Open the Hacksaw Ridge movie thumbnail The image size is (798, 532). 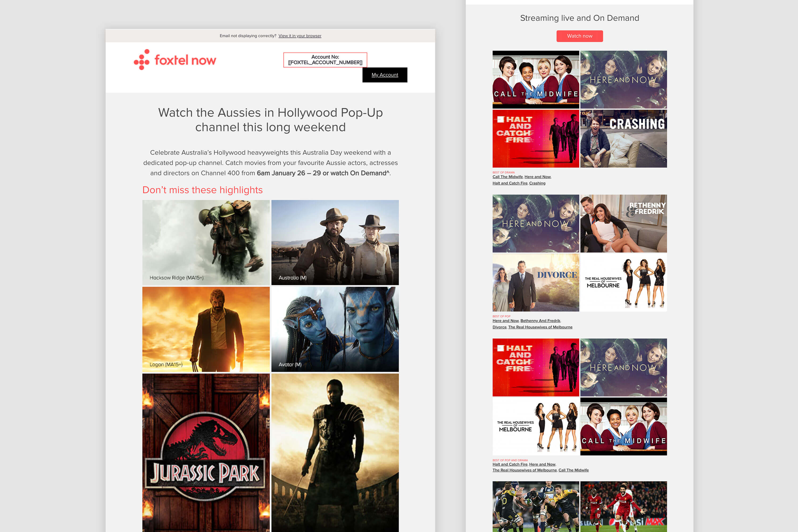tap(206, 242)
